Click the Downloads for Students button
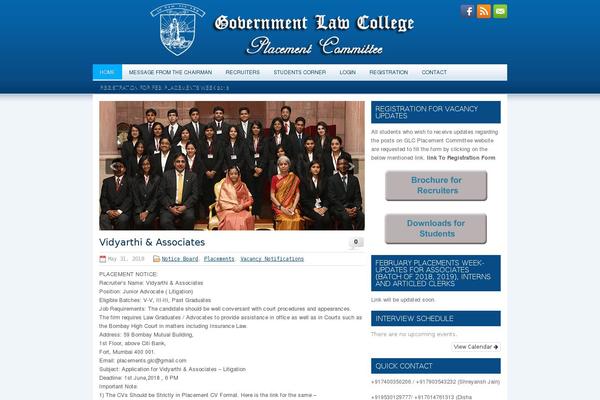 [x=436, y=229]
